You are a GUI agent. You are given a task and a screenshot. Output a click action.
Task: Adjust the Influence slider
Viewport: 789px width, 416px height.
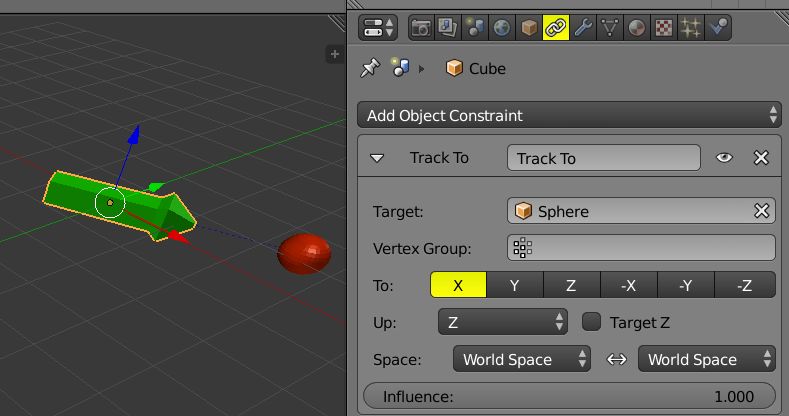tap(569, 396)
